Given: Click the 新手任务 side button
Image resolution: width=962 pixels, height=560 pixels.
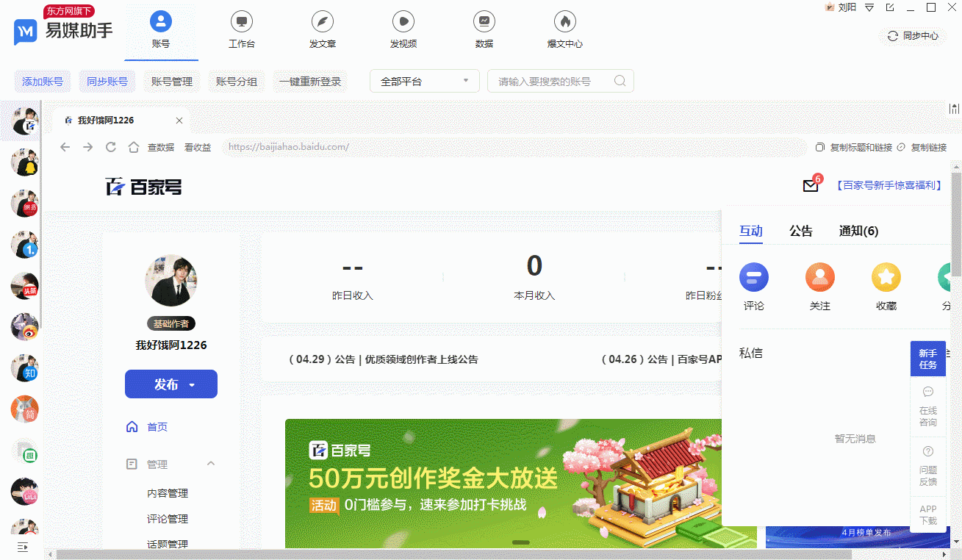Looking at the screenshot, I should point(928,359).
